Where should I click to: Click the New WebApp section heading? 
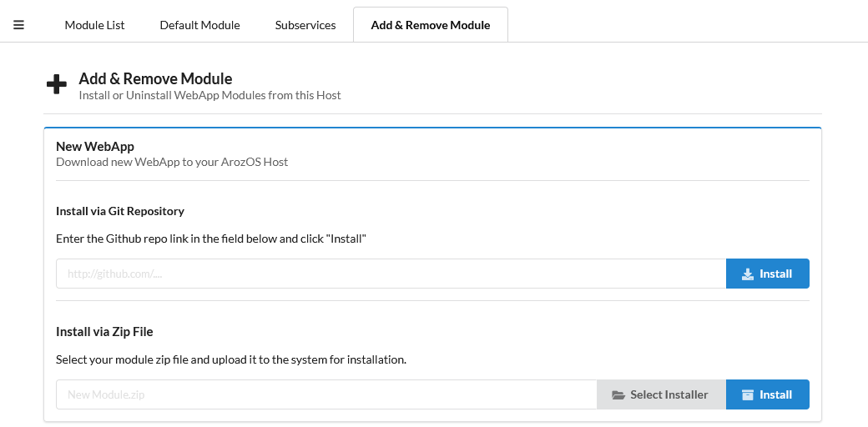[95, 147]
